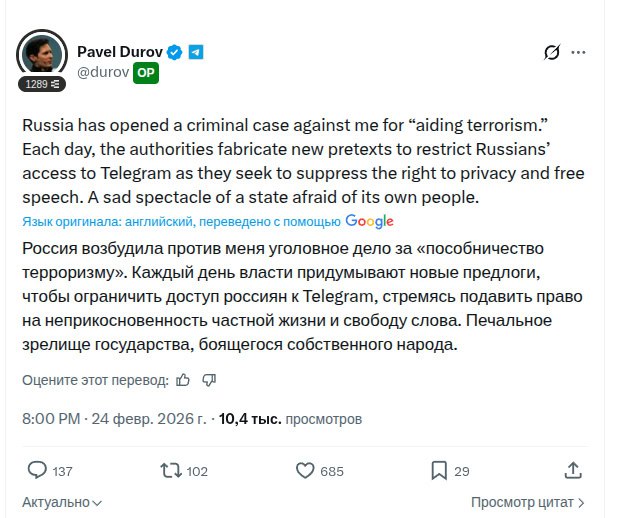
Task: Click the green OP badge
Action: coord(146,73)
